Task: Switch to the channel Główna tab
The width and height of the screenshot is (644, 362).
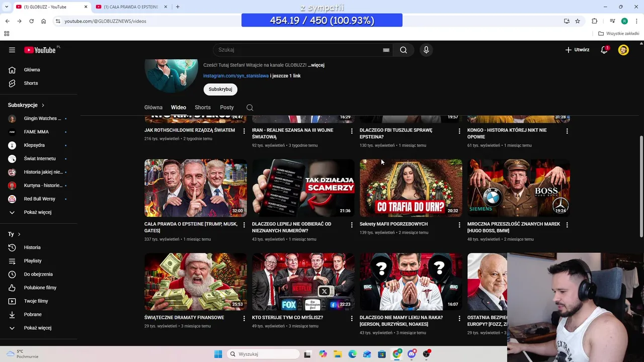Action: pos(153,108)
